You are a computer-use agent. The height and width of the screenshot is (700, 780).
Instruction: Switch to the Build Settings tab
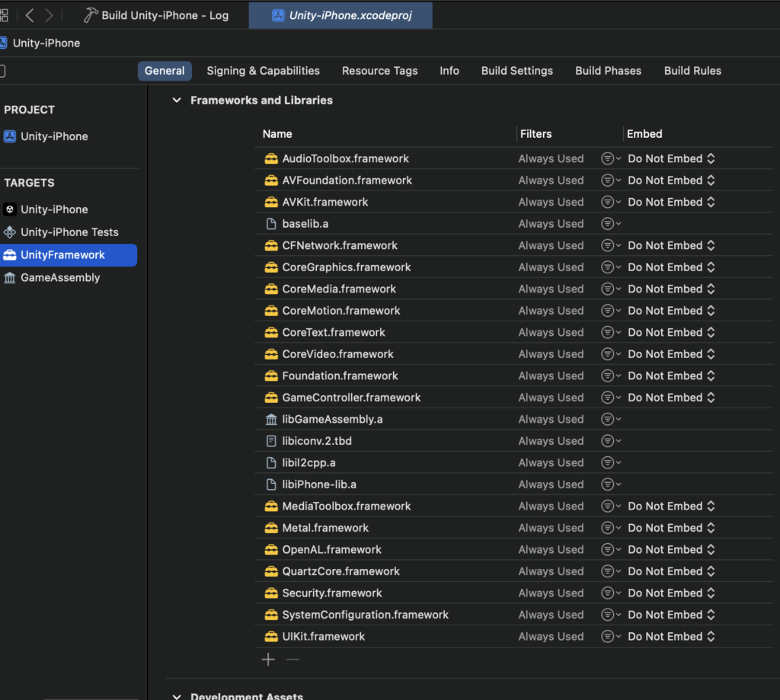coord(516,71)
